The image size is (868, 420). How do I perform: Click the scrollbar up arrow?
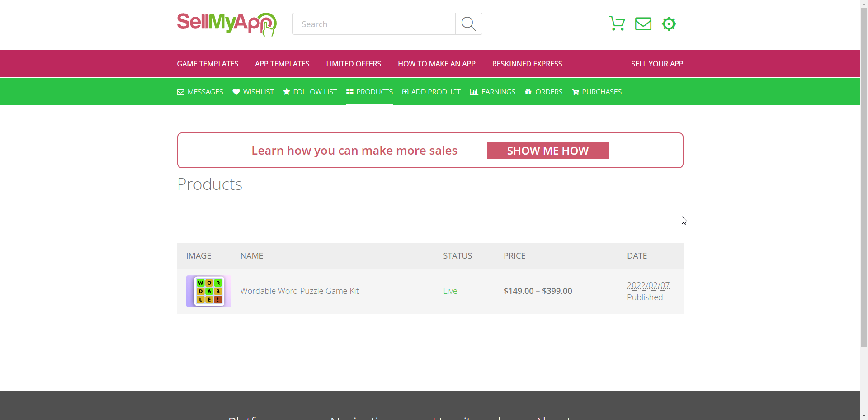coord(864,4)
